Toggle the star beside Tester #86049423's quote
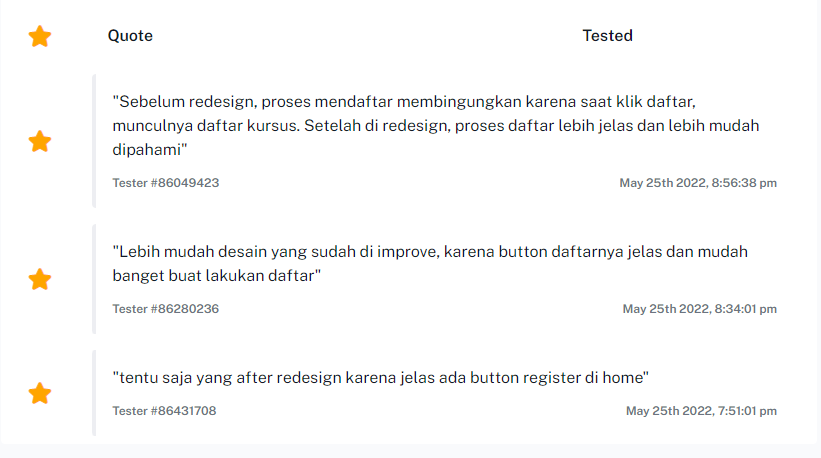Image resolution: width=821 pixels, height=458 pixels. coord(40,141)
